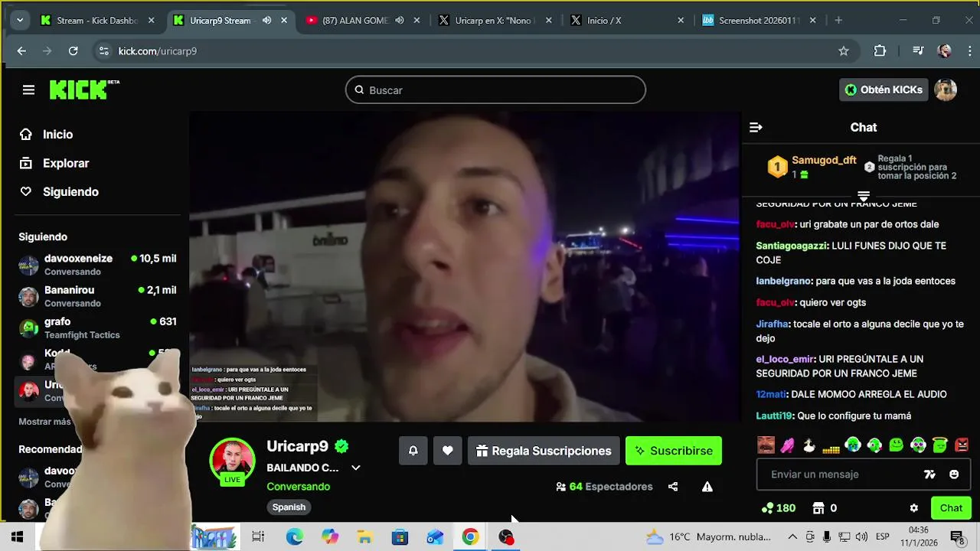980x551 pixels.
Task: Open grafo channel playing Teamfight Tactics
Action: (x=98, y=328)
